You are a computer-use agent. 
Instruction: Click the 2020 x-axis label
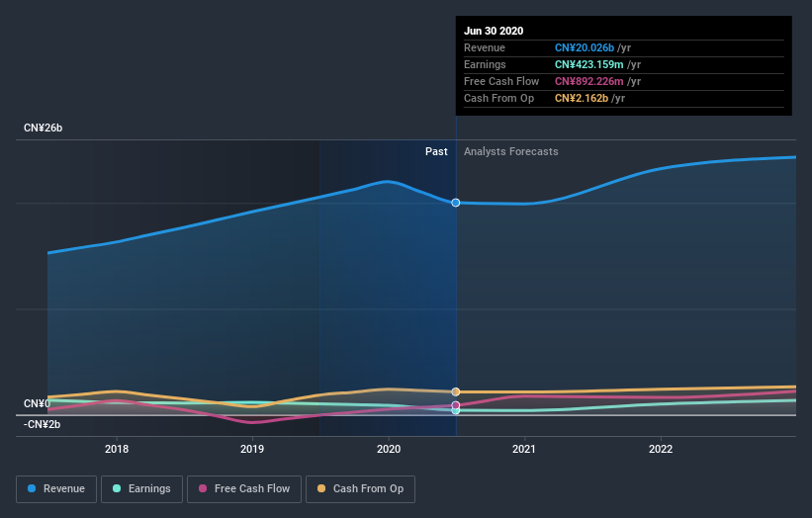coord(389,449)
